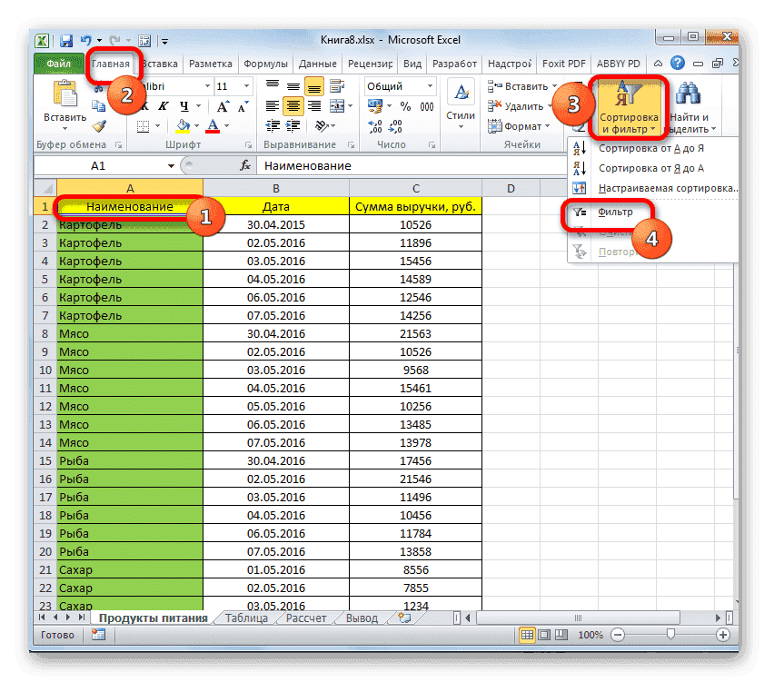Apply red font color with the A icon
The width and height of the screenshot is (784, 682).
coord(211,124)
